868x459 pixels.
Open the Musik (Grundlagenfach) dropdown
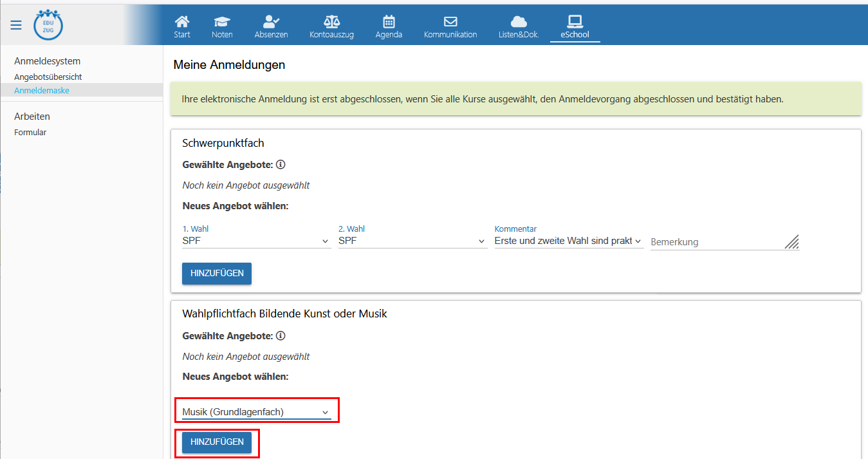(256, 412)
